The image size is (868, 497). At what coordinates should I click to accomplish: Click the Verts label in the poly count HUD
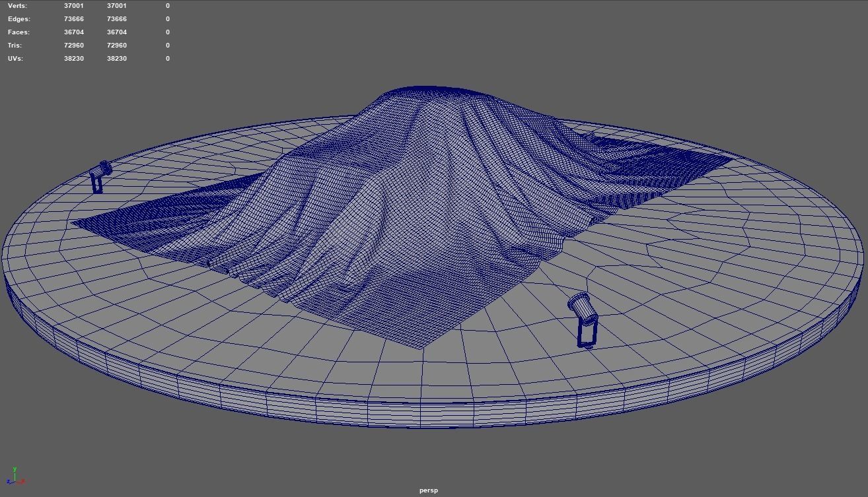tap(18, 6)
